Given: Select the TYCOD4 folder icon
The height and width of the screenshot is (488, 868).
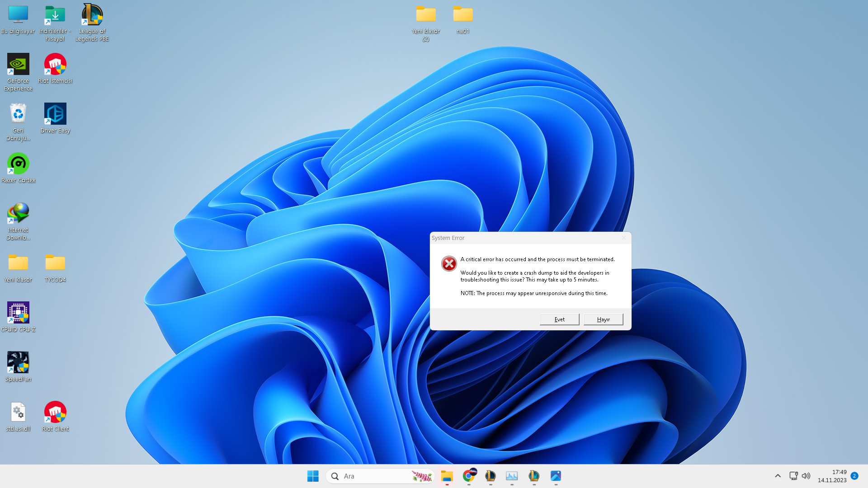Looking at the screenshot, I should [x=55, y=267].
